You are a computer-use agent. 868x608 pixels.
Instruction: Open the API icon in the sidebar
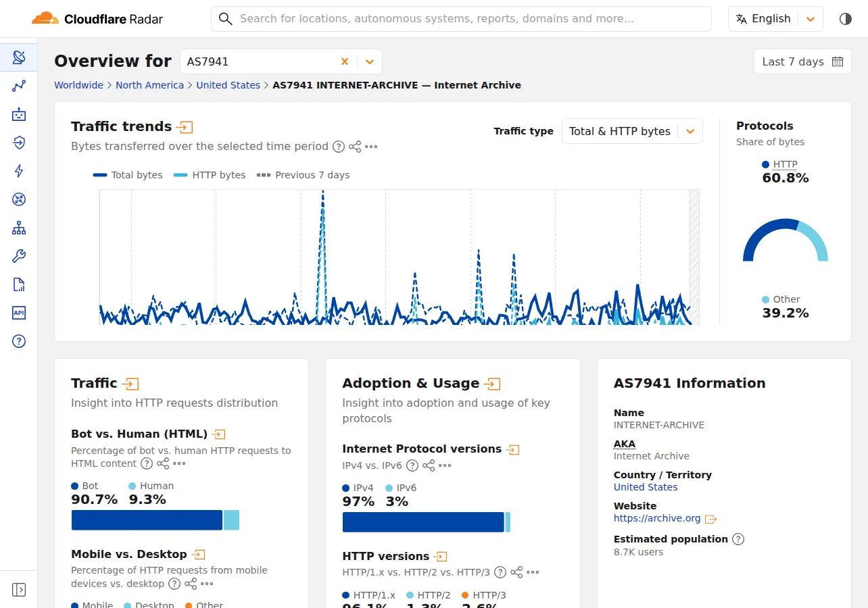(x=19, y=313)
